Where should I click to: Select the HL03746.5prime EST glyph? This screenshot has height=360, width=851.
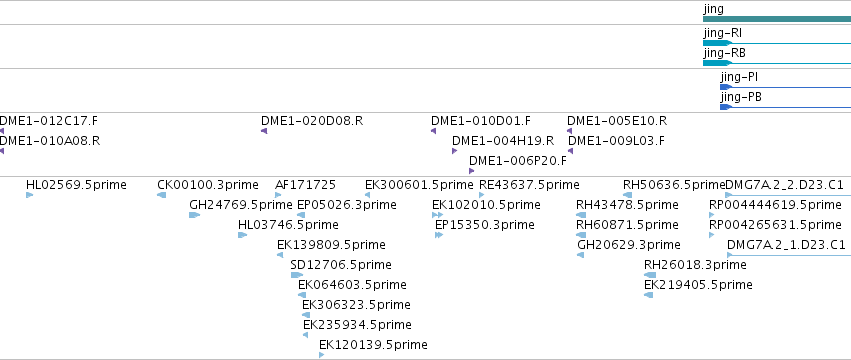point(242,235)
